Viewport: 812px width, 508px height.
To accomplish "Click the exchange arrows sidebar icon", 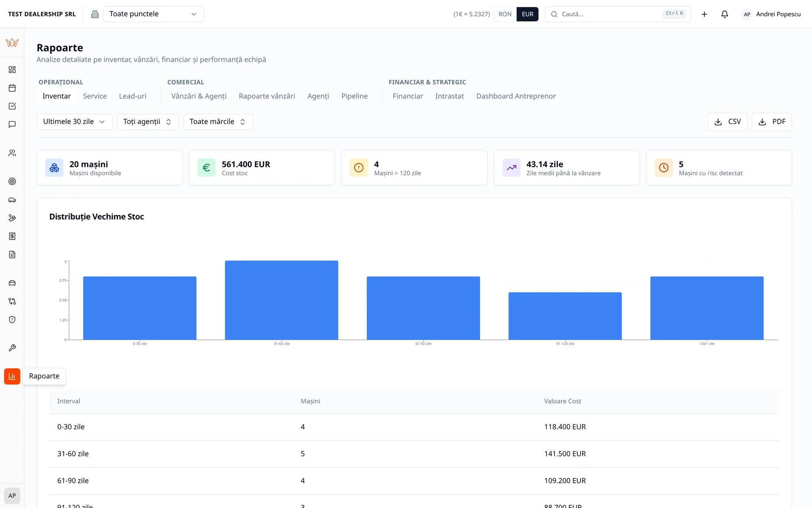I will pos(12,301).
